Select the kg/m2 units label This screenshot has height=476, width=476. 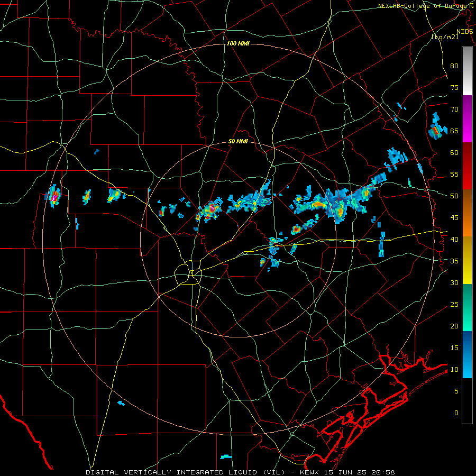(x=445, y=37)
